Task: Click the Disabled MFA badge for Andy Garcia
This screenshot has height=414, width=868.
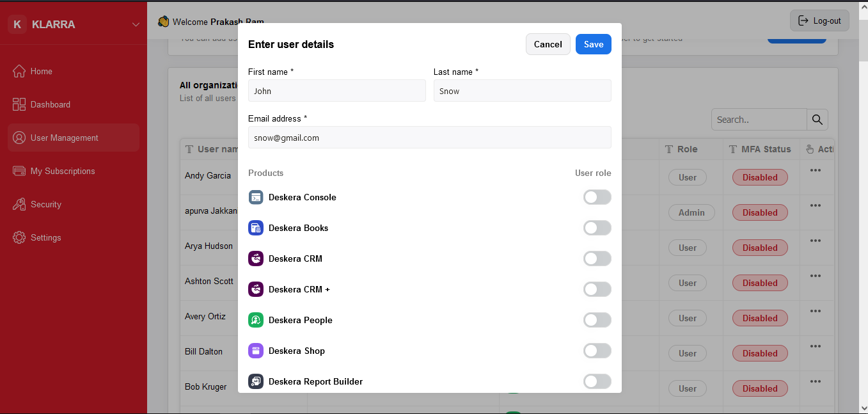Action: [760, 177]
